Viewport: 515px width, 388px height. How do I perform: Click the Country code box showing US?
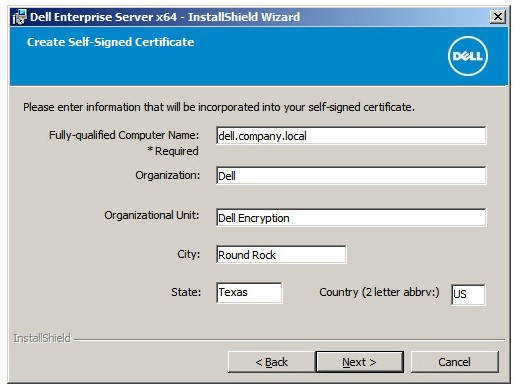pos(468,294)
